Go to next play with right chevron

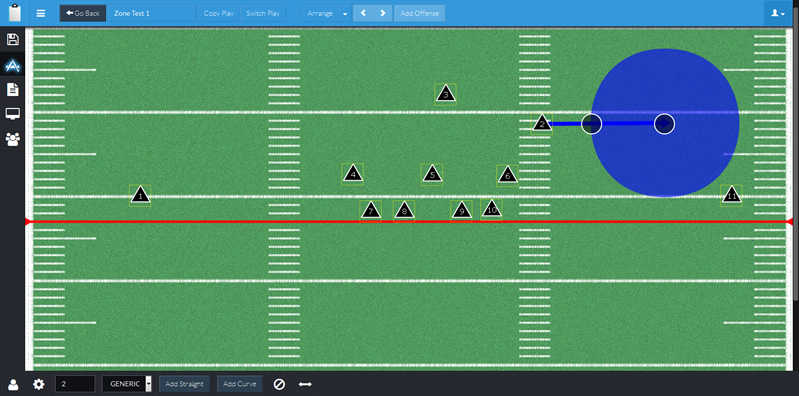pyautogui.click(x=383, y=13)
